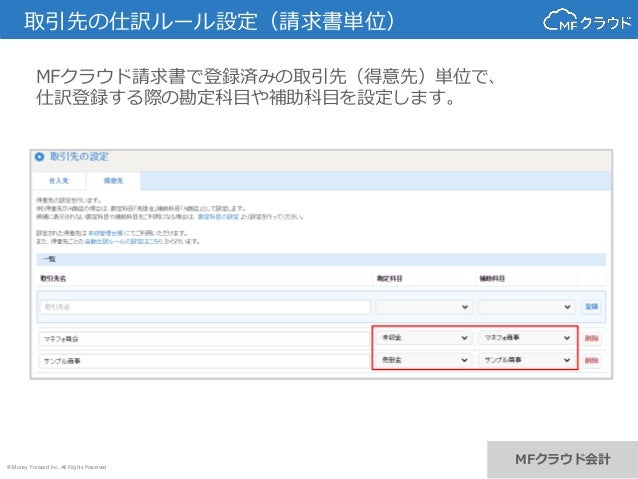Click the gear icon beside 取引先の設定

39,157
